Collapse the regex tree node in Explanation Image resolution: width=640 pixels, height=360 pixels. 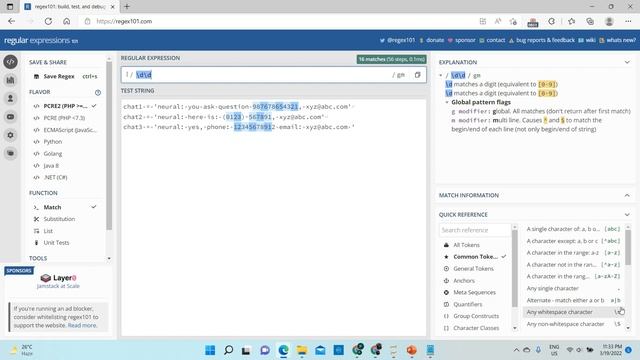click(441, 76)
